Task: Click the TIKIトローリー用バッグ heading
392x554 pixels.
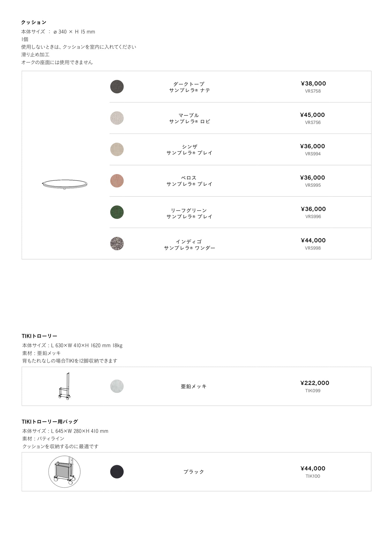Action: pos(50,422)
